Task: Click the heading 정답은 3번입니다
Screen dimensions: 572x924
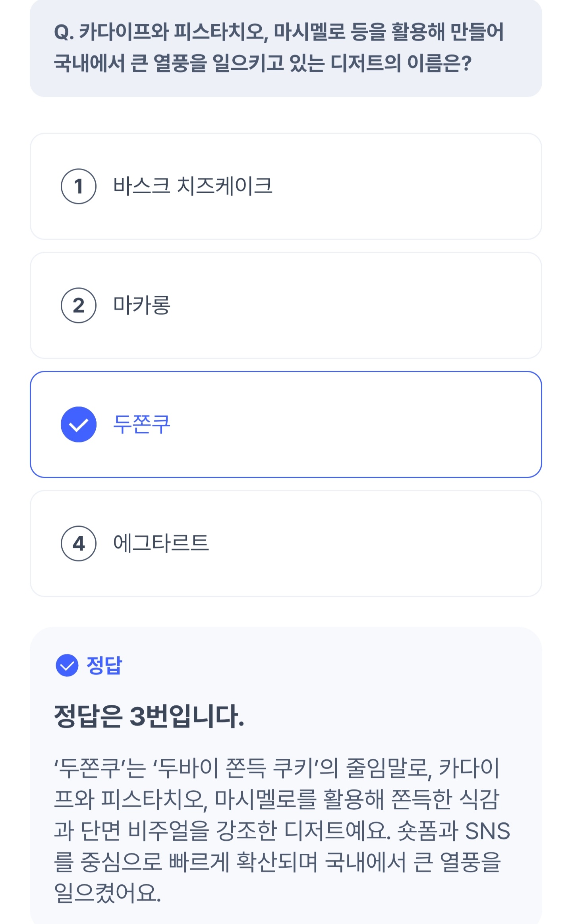Action: tap(149, 716)
